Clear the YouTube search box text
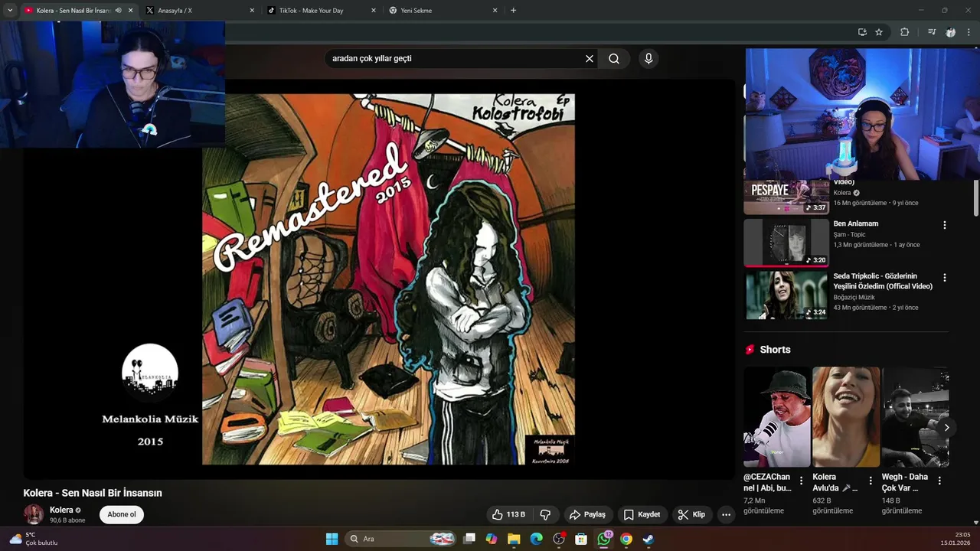980x551 pixels. click(590, 59)
